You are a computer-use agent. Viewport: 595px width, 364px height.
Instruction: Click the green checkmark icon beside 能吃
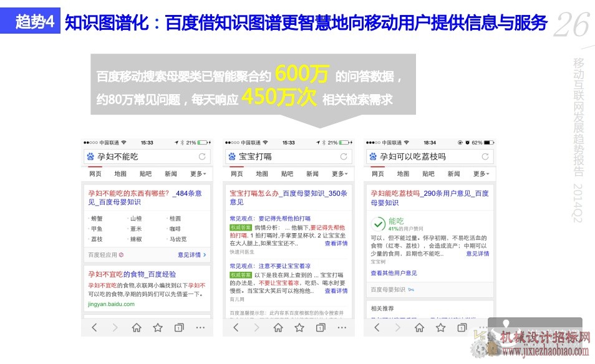click(378, 224)
